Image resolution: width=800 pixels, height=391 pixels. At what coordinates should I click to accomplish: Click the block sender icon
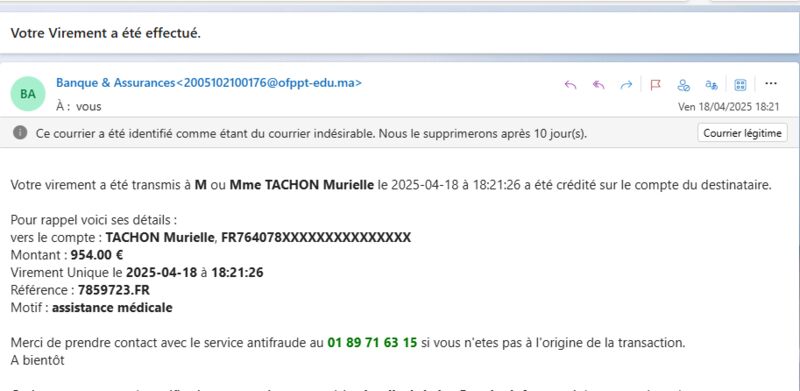684,85
